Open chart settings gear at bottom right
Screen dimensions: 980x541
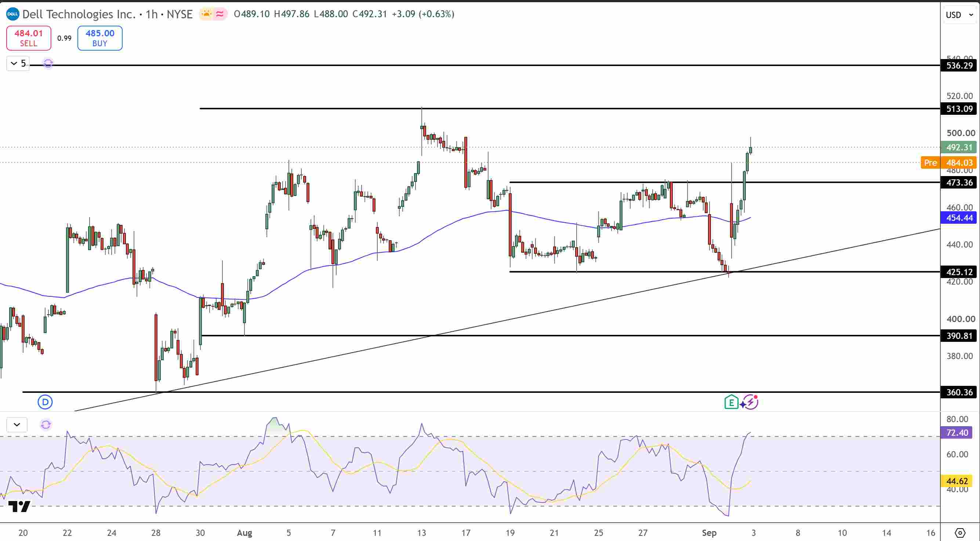[960, 533]
